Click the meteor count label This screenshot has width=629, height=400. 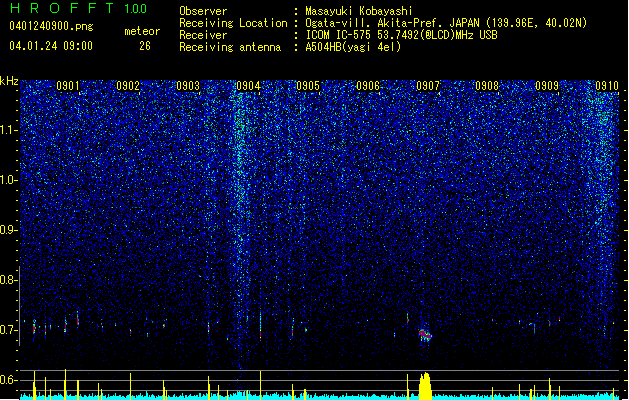[x=142, y=31]
